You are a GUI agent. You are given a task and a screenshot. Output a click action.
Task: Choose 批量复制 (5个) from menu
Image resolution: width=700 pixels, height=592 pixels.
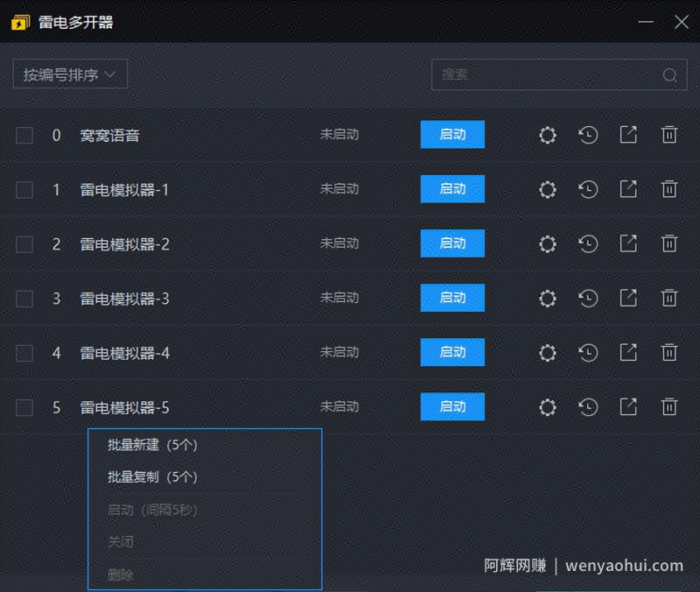pyautogui.click(x=152, y=476)
